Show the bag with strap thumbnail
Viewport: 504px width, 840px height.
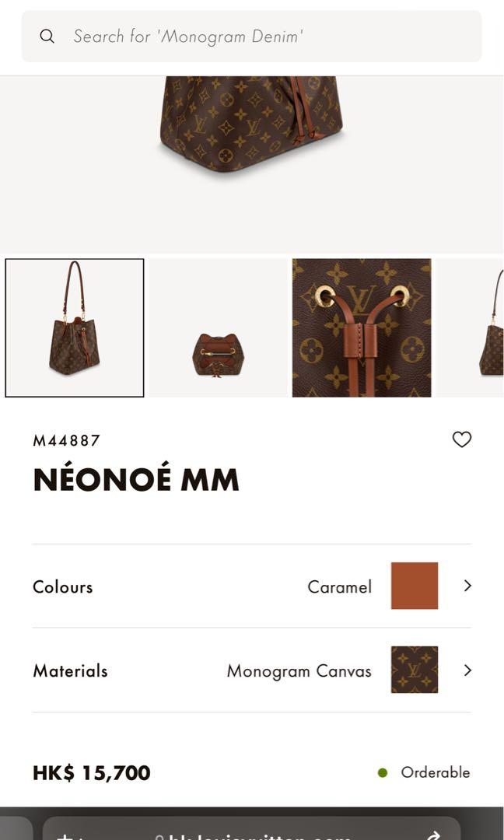(75, 328)
